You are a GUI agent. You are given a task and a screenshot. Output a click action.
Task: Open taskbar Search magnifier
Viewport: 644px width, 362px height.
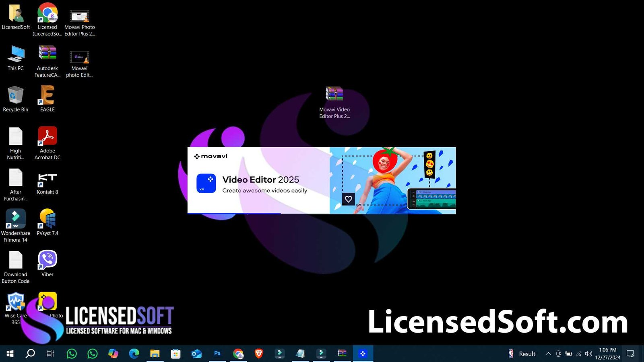click(30, 354)
